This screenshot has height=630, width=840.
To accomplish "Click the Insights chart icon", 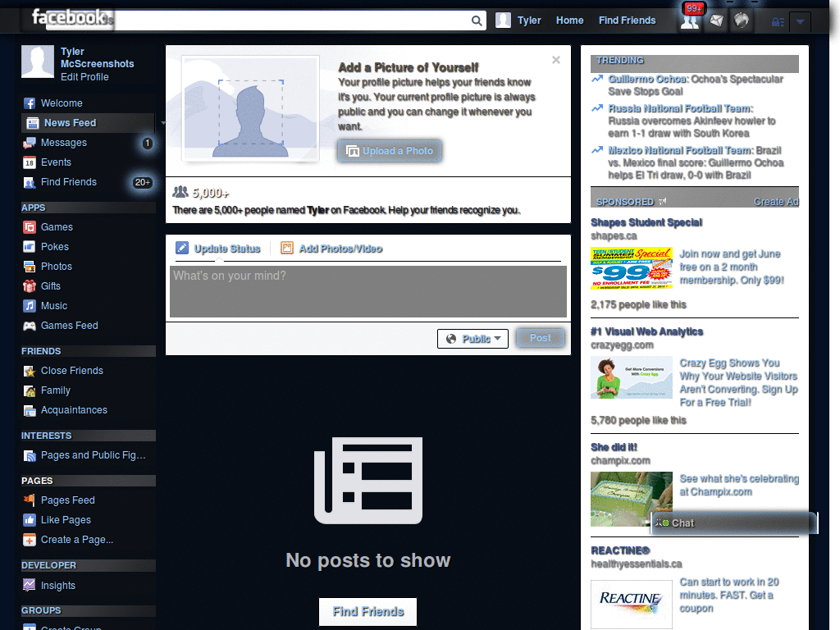I will tap(30, 585).
